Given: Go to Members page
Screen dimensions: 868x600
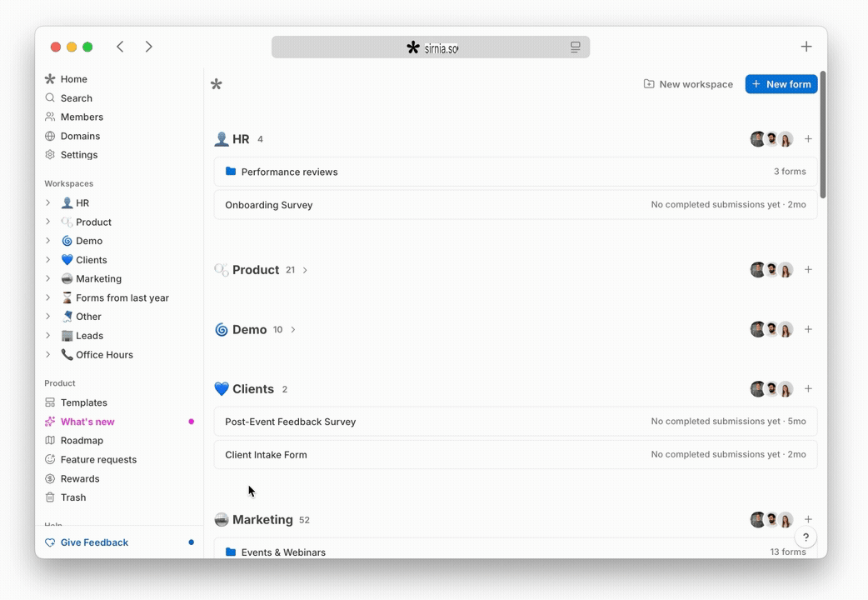Looking at the screenshot, I should (x=82, y=117).
